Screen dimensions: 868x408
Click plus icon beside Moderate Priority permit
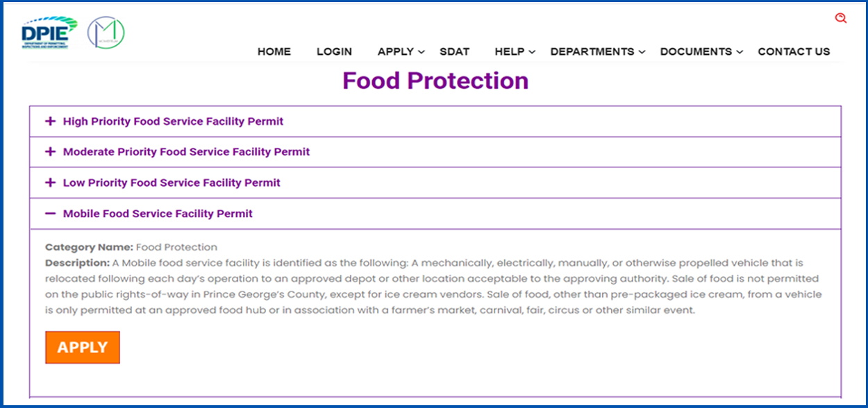50,152
